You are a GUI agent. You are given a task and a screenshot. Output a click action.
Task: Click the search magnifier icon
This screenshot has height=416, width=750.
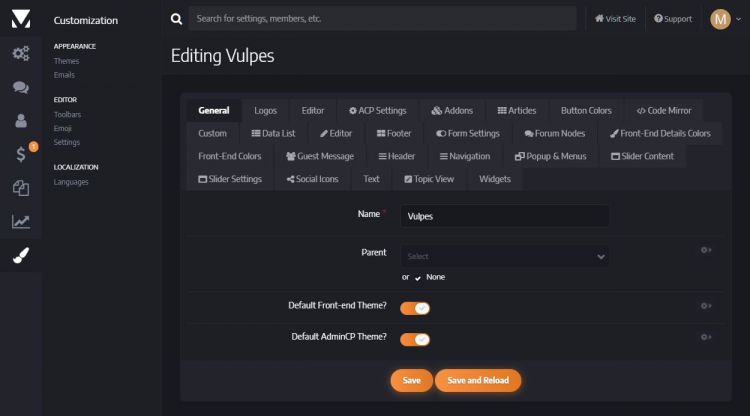pyautogui.click(x=177, y=19)
